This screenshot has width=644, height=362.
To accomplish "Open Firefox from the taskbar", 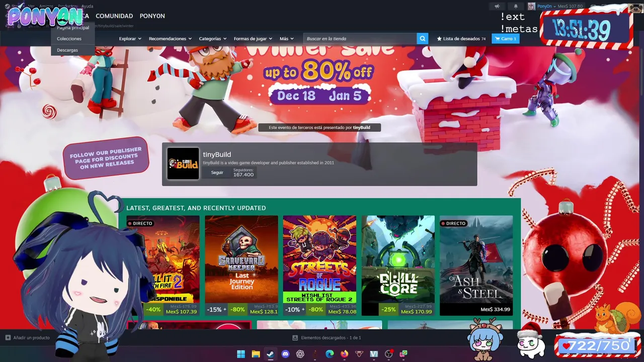I will [x=344, y=354].
